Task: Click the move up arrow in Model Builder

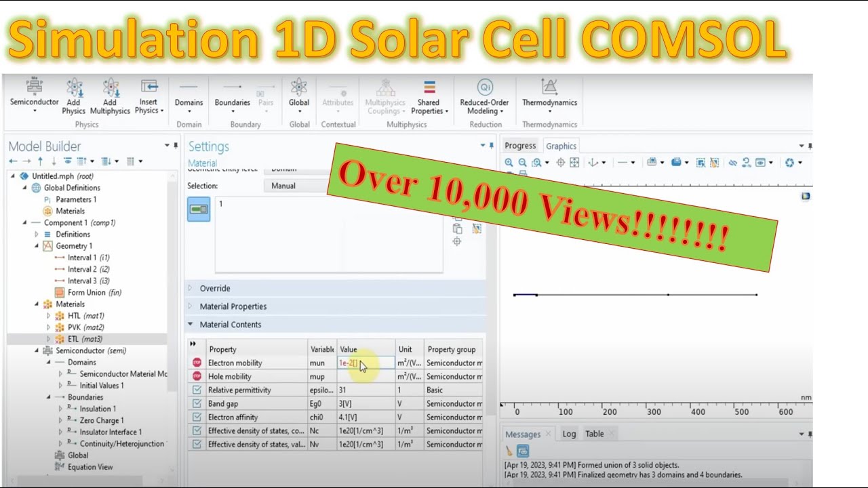Action: pos(40,161)
